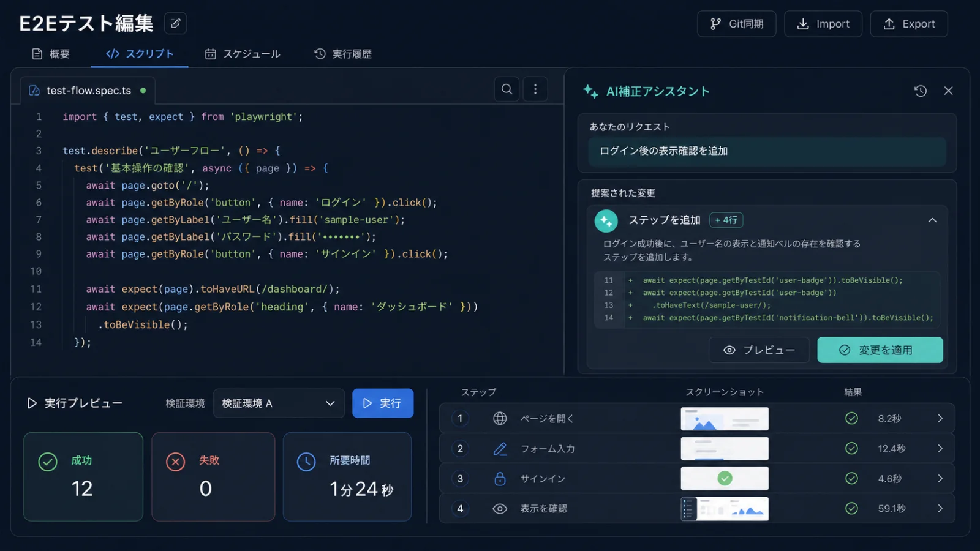Screen dimensions: 980x551
Task: Click the 成功 green check icon
Action: coord(48,462)
